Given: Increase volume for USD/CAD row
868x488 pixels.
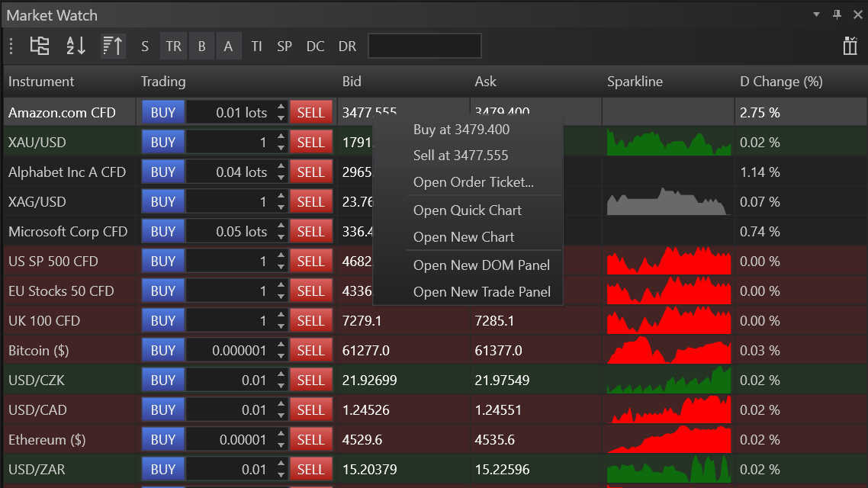Looking at the screenshot, I should pos(281,405).
